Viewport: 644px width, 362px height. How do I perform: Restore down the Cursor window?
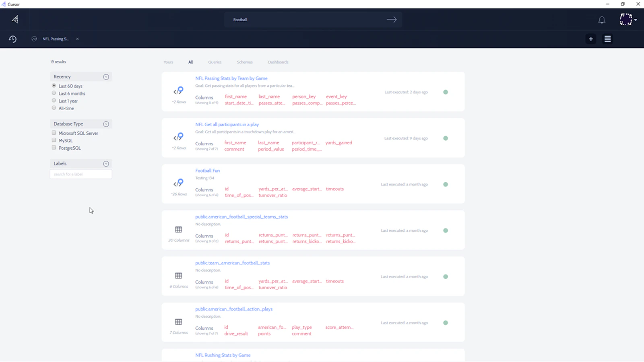[623, 4]
